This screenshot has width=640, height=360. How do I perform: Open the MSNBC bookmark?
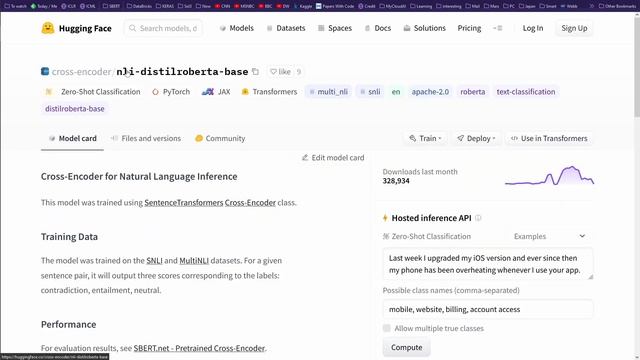(244, 6)
